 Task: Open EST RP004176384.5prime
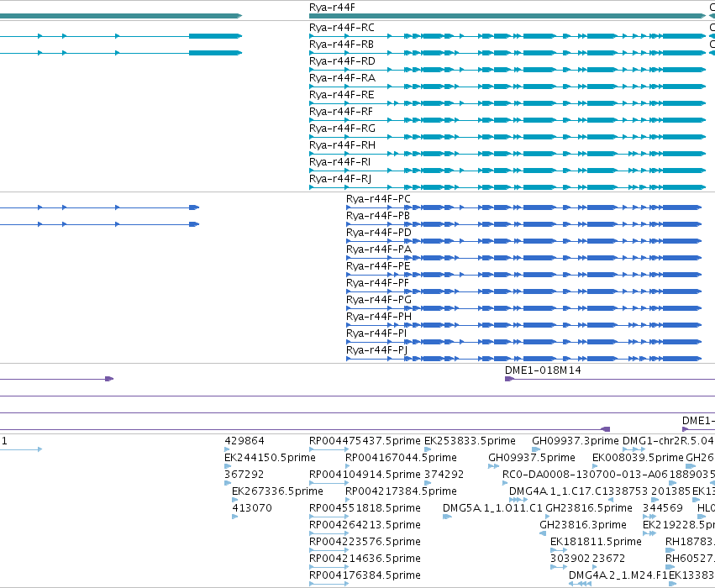[365, 576]
